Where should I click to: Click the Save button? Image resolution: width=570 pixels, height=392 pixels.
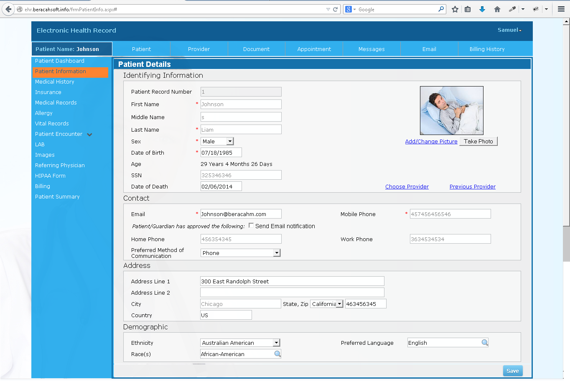point(513,371)
